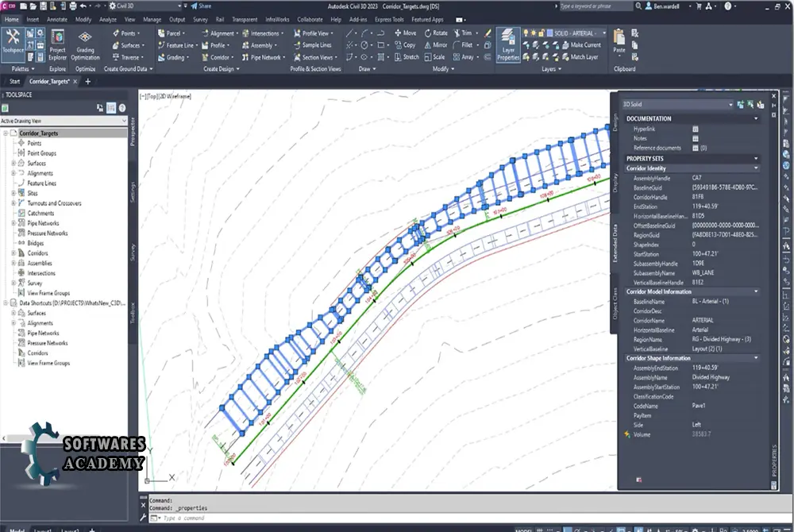Expand the Pipe Networks tree node
794x532 pixels.
click(x=13, y=223)
